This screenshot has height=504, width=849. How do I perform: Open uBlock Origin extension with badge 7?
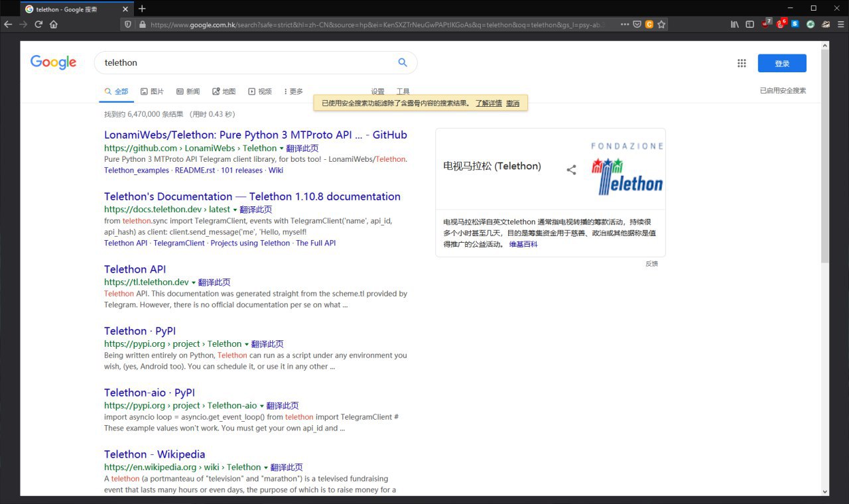coord(766,23)
